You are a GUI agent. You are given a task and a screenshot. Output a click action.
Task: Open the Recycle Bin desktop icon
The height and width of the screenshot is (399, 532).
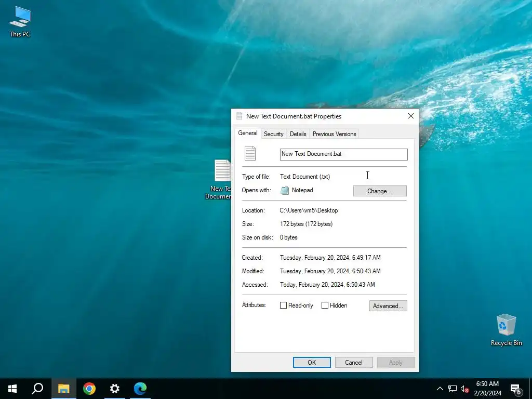pos(506,330)
